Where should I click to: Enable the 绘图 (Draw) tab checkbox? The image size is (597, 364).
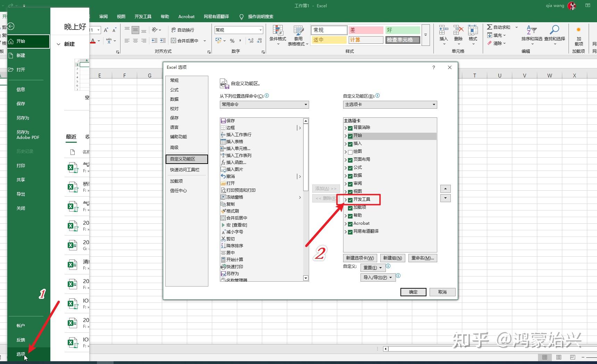coord(350,152)
